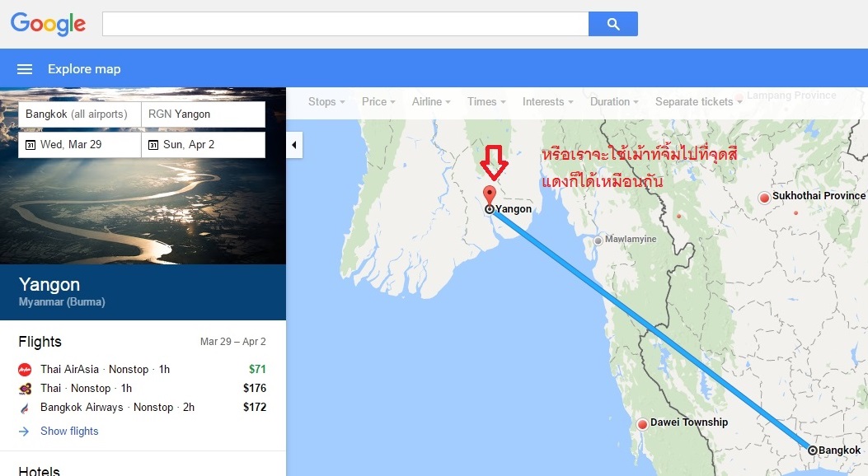Open the Separate tickets dropdown
The height and width of the screenshot is (476, 868).
[699, 102]
